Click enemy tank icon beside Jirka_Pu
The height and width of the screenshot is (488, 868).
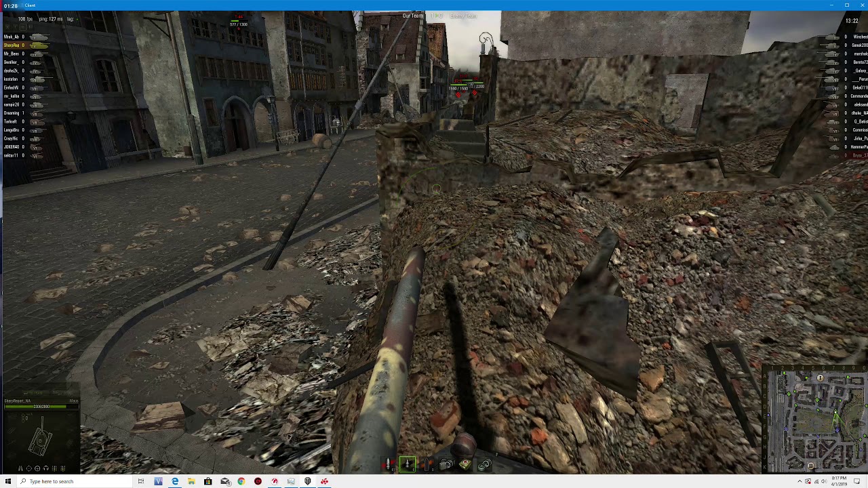click(831, 138)
